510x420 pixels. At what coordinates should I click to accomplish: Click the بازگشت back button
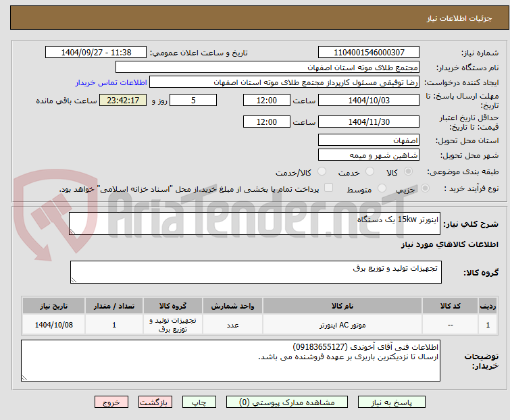(x=155, y=402)
